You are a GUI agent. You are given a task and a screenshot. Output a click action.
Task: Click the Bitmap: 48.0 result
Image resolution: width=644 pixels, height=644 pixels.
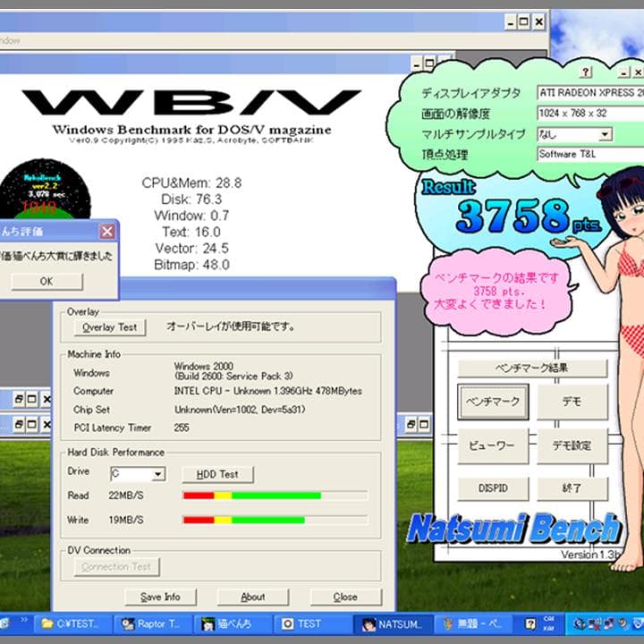click(x=191, y=265)
